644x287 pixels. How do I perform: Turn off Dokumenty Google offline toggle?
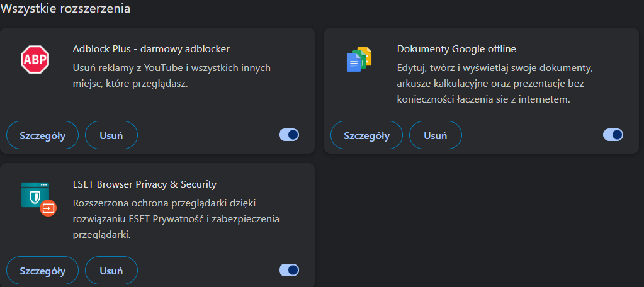[x=613, y=135]
